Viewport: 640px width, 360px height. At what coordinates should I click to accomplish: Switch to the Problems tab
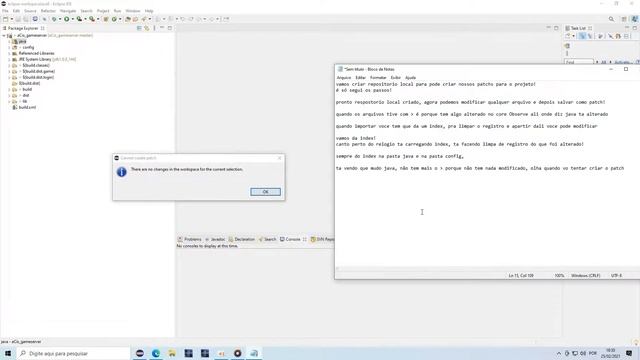pyautogui.click(x=190, y=239)
